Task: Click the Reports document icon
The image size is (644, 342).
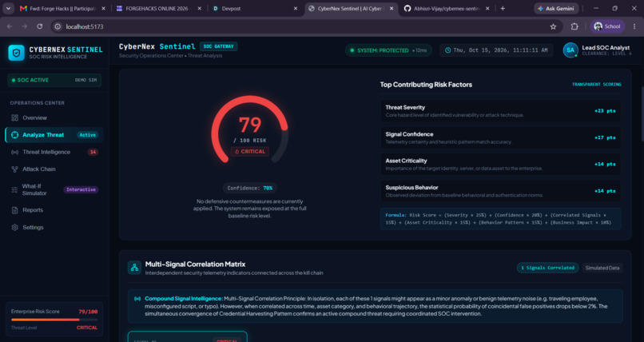Action: coord(15,210)
